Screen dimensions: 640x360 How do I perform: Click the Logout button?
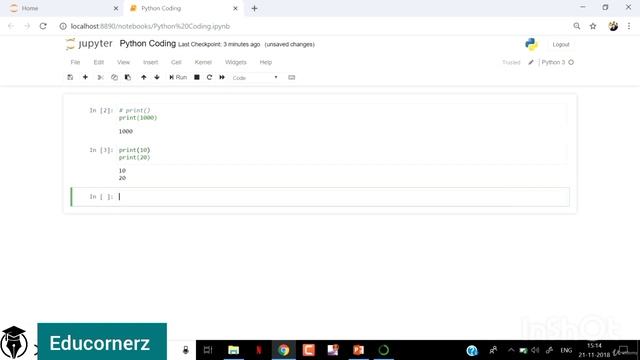coord(561,44)
